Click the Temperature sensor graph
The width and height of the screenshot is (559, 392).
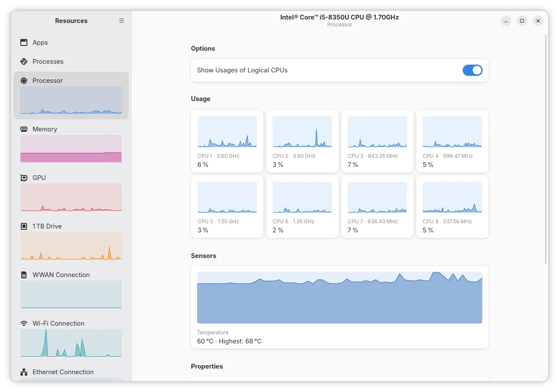[x=339, y=298]
